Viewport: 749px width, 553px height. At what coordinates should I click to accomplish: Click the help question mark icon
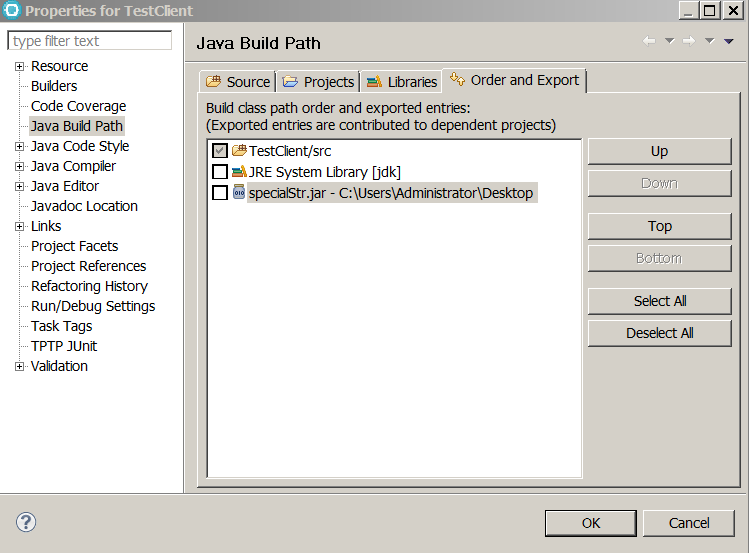26,522
